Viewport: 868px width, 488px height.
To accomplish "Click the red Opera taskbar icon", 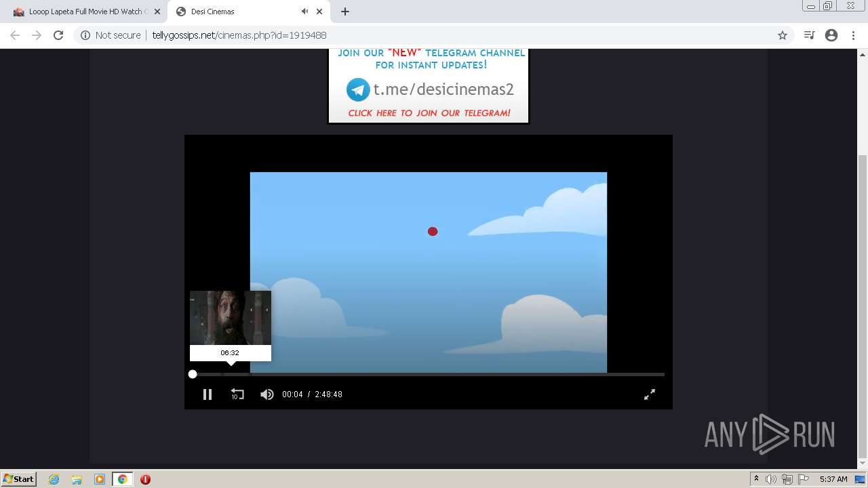I will pos(145,479).
